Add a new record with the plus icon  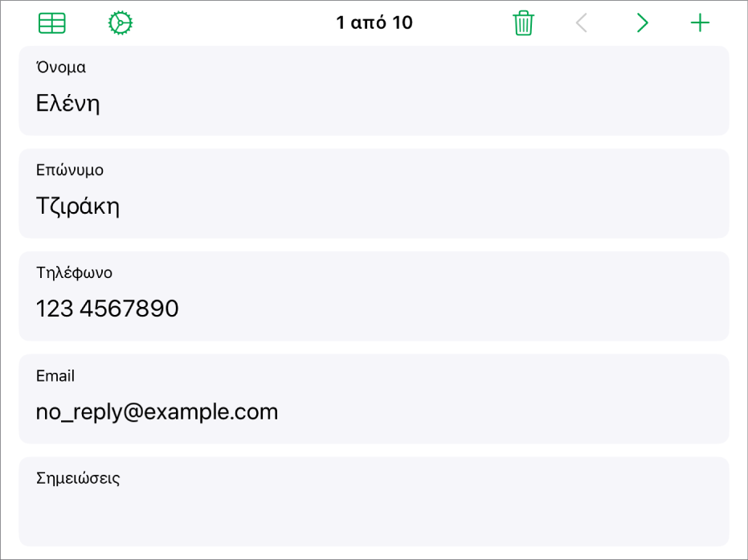coord(700,22)
